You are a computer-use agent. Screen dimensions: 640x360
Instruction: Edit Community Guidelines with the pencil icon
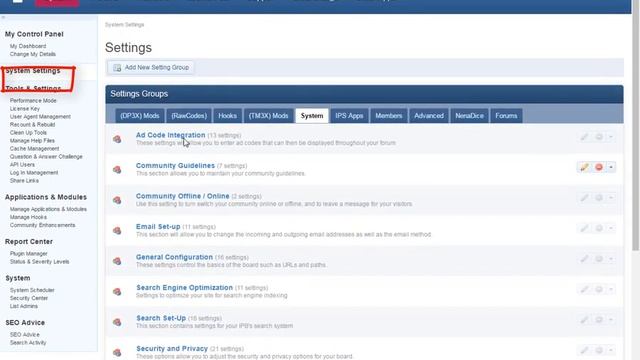click(584, 167)
